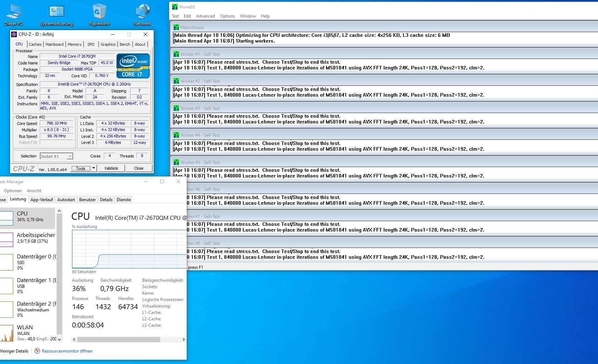Click the Betriebszeit value '0:00:58:04'

coord(88,325)
